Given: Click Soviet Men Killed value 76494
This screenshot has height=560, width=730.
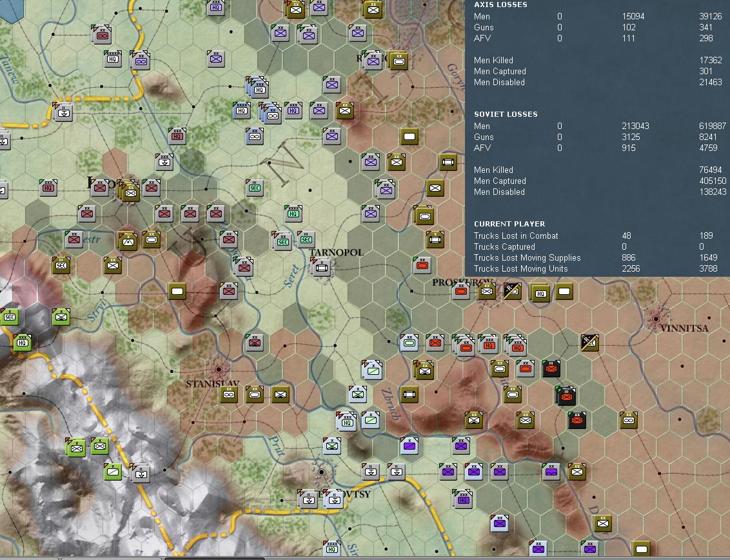Looking at the screenshot, I should coord(711,170).
